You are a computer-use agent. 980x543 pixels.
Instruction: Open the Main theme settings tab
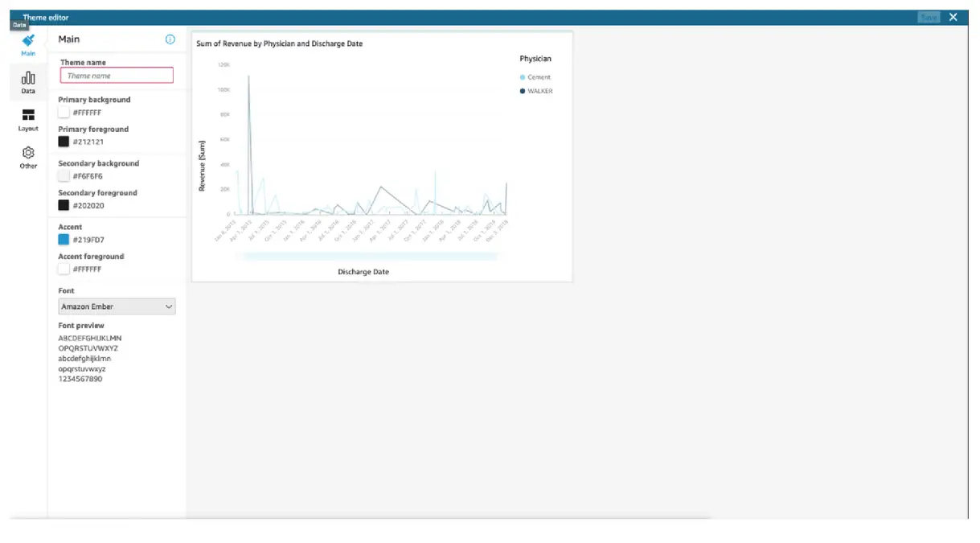28,44
